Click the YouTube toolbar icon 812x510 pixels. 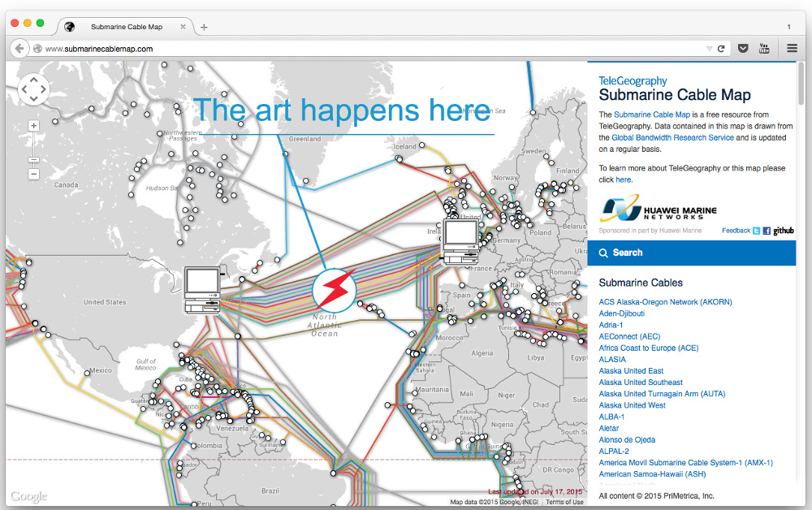coord(764,49)
